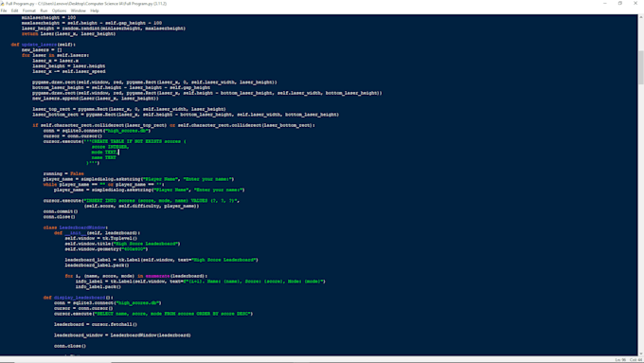Viewport: 644px width, 363px height.
Task: Click the 'CREATE TABLE IF NOT EXISTS scores' line
Action: pyautogui.click(x=115, y=141)
